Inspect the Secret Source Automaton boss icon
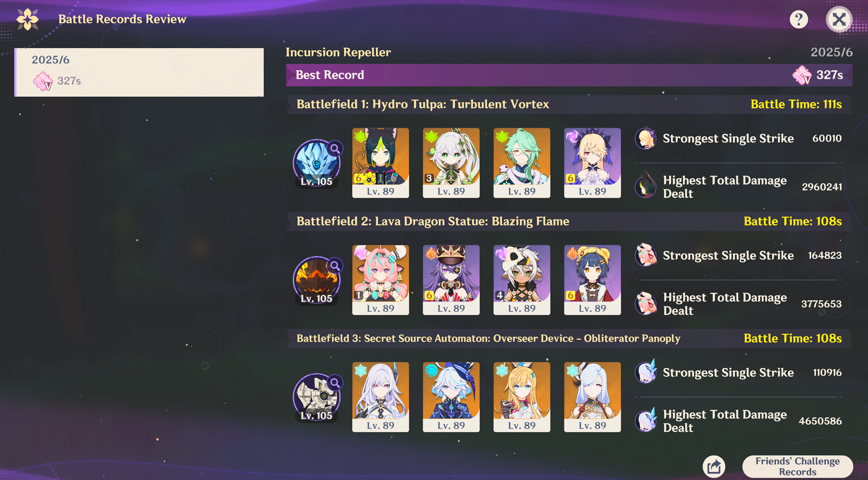The width and height of the screenshot is (868, 480). click(x=316, y=397)
